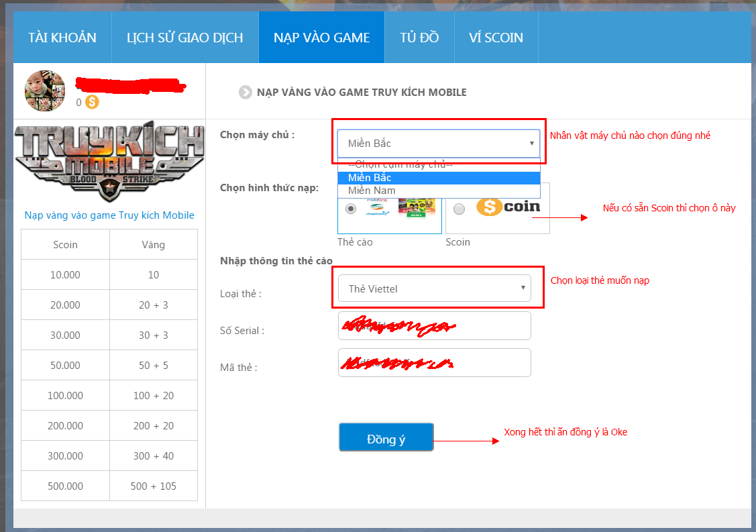The image size is (756, 532).
Task: Click the 'Vàng' table column header
Action: coord(154,245)
